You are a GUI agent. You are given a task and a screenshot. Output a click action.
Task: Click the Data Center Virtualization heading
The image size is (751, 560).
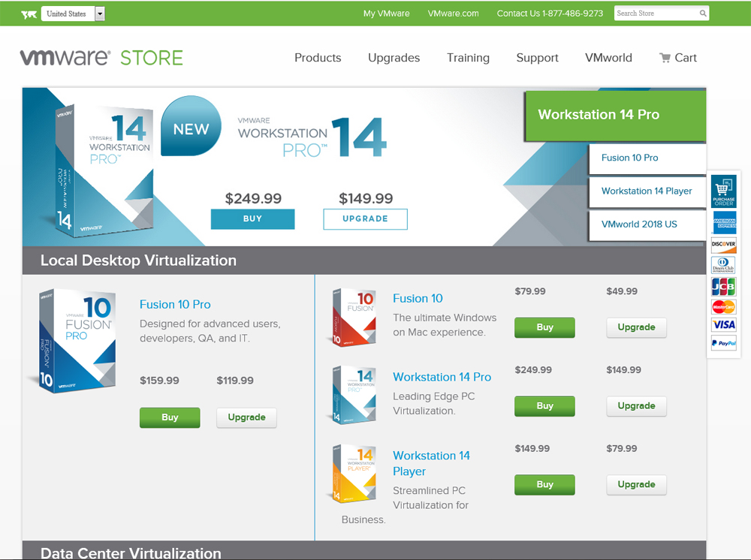(x=131, y=552)
